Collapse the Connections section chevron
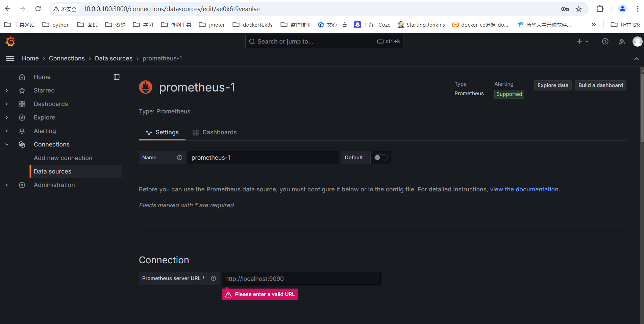Image resolution: width=644 pixels, height=324 pixels. pos(7,144)
